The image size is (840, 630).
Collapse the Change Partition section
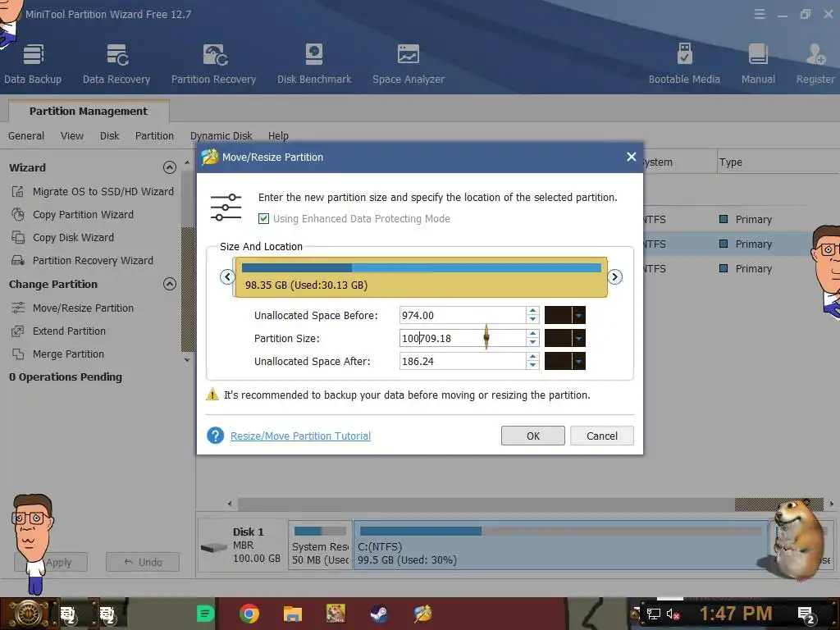tap(169, 284)
